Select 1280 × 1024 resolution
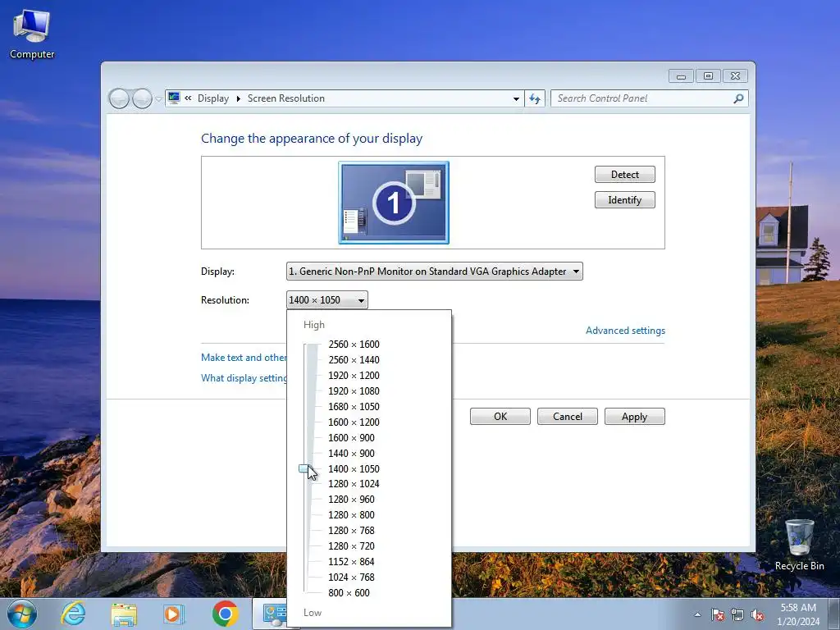Image resolution: width=840 pixels, height=630 pixels. pyautogui.click(x=354, y=483)
